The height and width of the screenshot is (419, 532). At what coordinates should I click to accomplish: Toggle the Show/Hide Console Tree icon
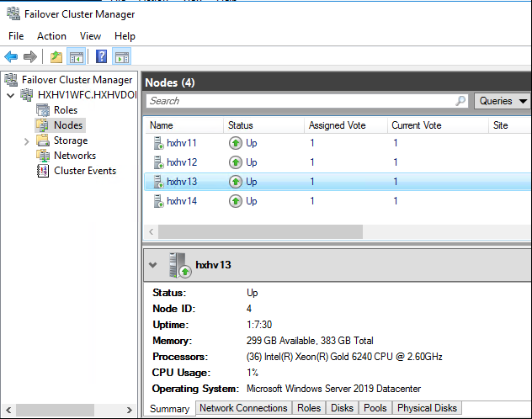[x=77, y=56]
